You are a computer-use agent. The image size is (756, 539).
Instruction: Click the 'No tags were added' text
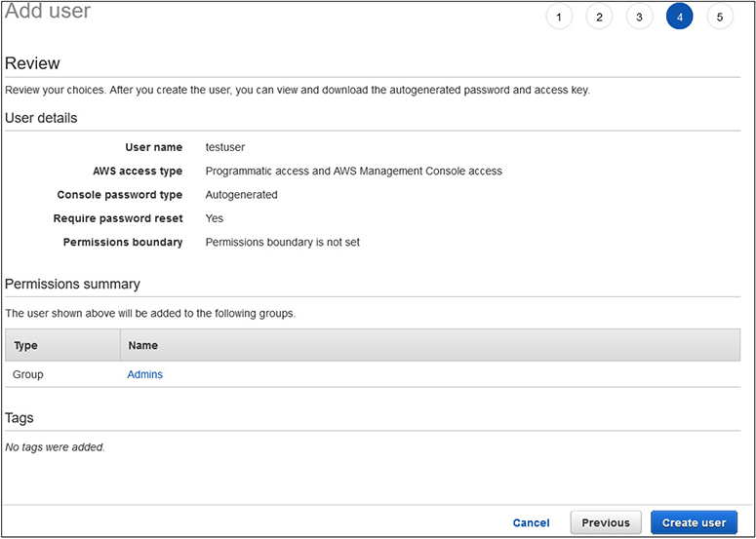click(55, 447)
